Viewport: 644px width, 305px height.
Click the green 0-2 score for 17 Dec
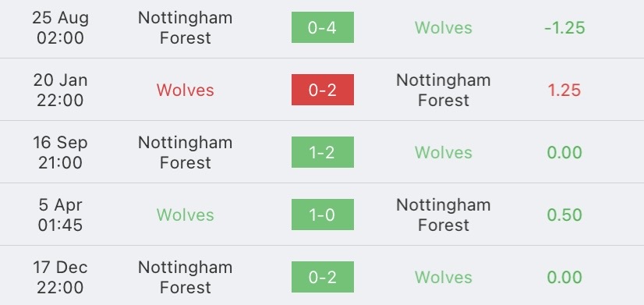click(x=323, y=277)
